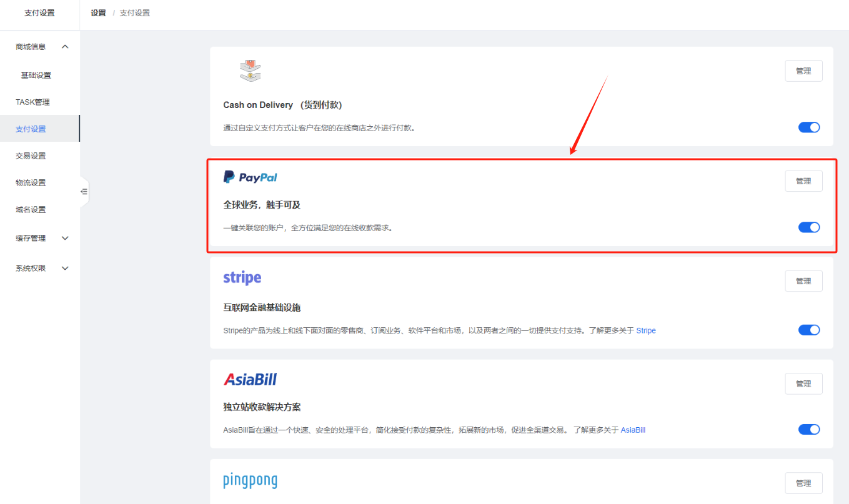Click the 全球业务，触手可及 heading
This screenshot has width=849, height=504.
pyautogui.click(x=262, y=205)
